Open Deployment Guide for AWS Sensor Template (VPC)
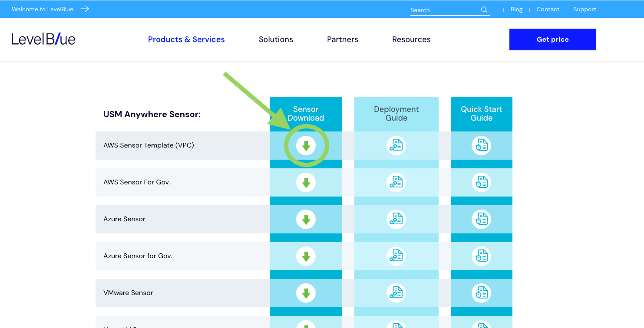 click(396, 146)
